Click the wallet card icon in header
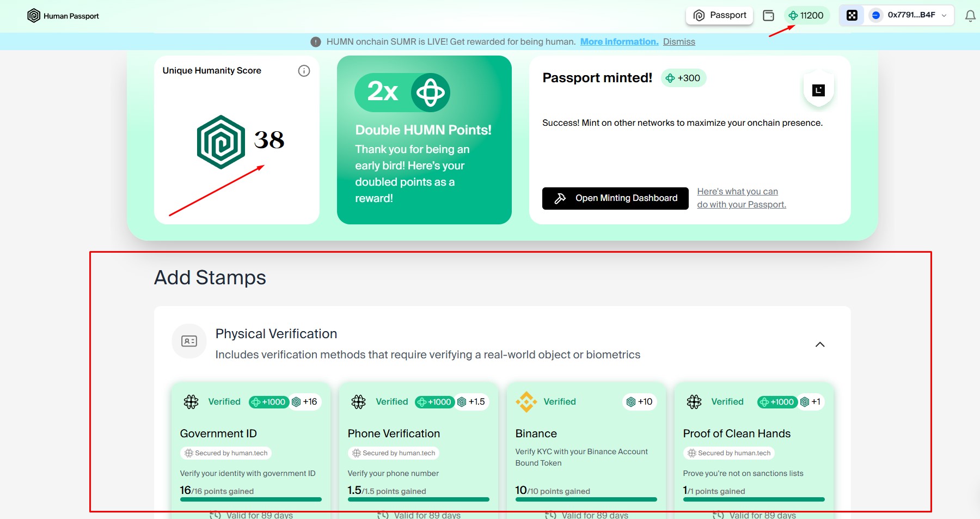 768,16
